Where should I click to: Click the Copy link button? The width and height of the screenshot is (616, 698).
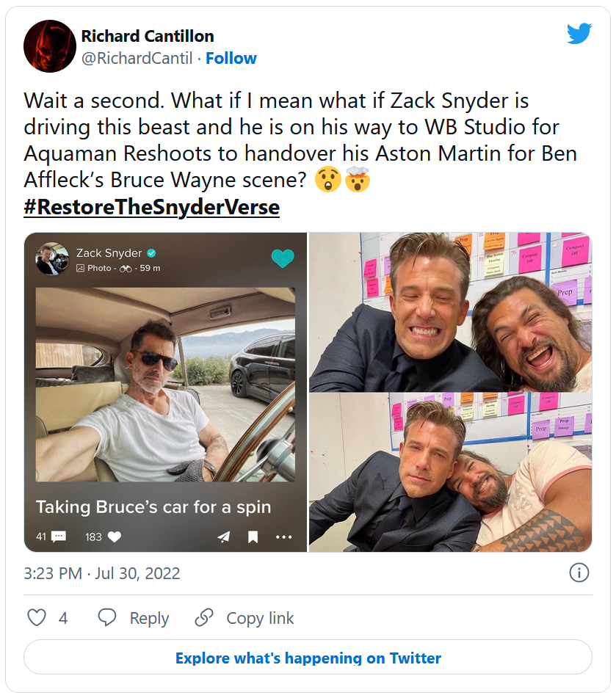(x=244, y=618)
